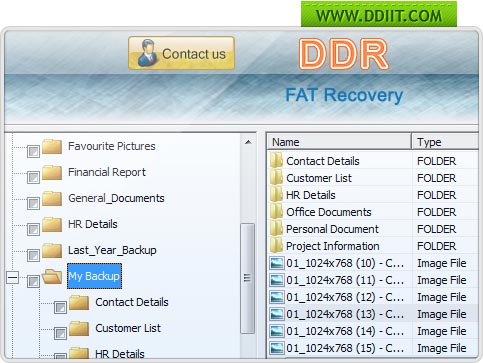Screen dimensions: 483x363
Task: Click image icon for 01_1024x768 (15)
Action: coord(277,348)
